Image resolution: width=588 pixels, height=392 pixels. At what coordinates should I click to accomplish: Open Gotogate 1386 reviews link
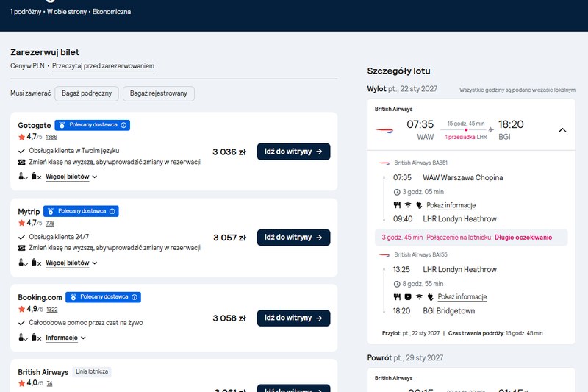coord(51,138)
